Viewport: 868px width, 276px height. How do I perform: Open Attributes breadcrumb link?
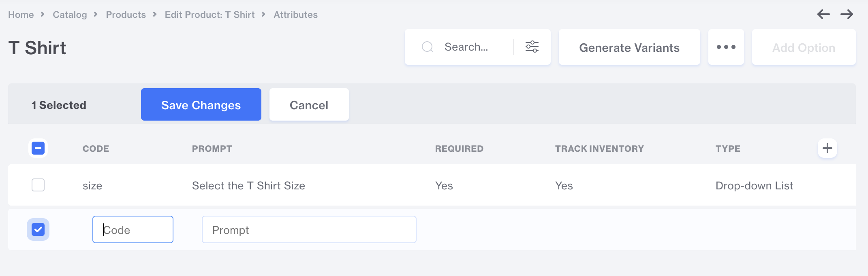click(x=295, y=15)
